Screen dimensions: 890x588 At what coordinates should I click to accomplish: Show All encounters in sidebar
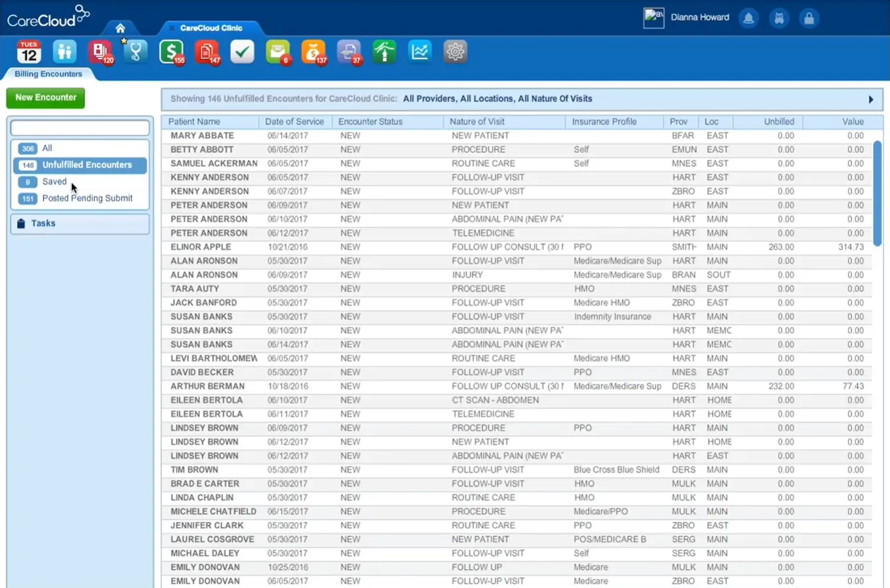click(x=80, y=149)
